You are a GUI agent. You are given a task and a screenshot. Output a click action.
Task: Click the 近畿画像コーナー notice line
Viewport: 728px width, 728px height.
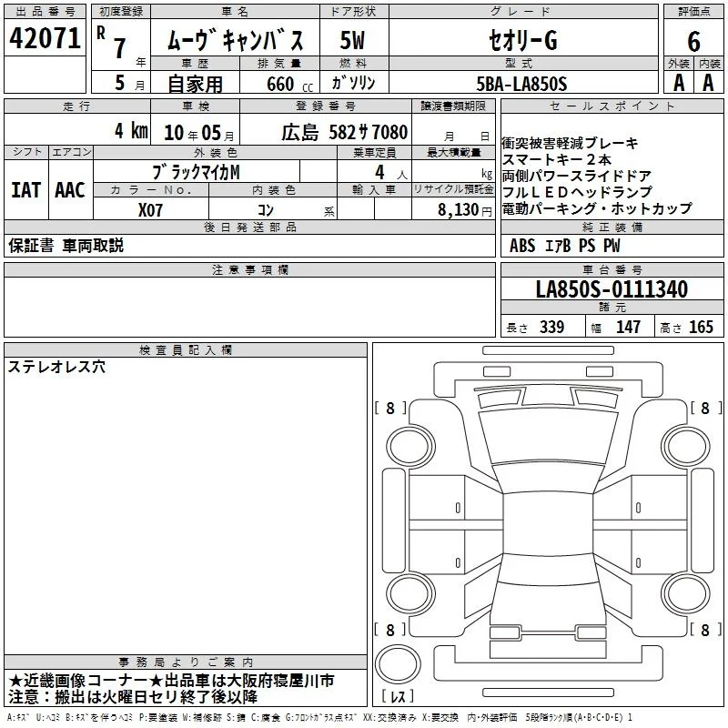point(171,681)
